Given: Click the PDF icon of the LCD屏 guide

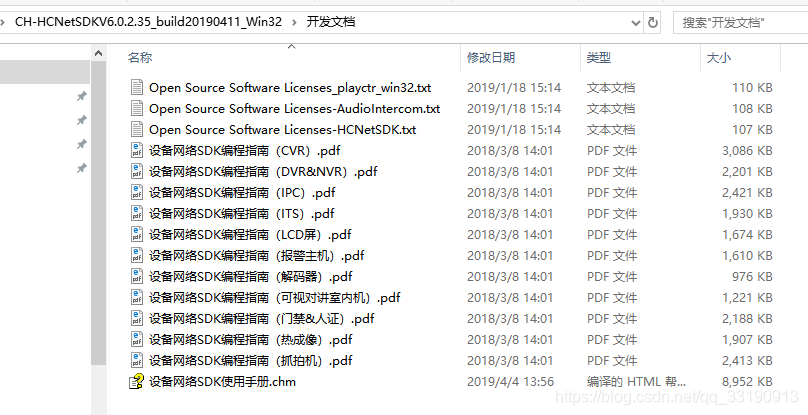Looking at the screenshot, I should (137, 235).
